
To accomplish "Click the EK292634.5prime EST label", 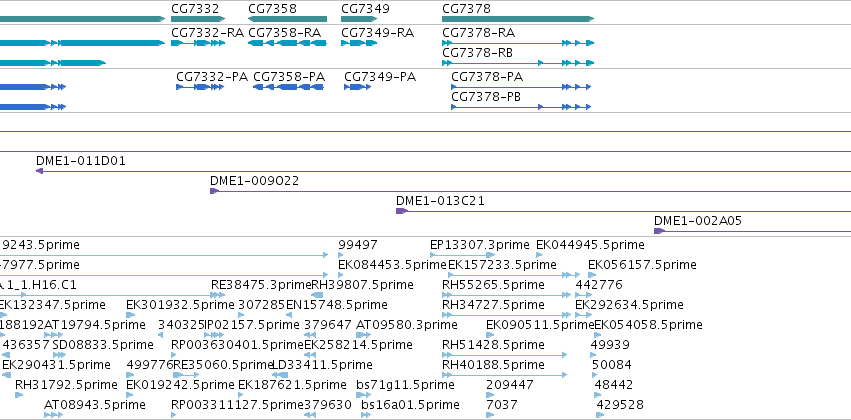I will tap(630, 305).
